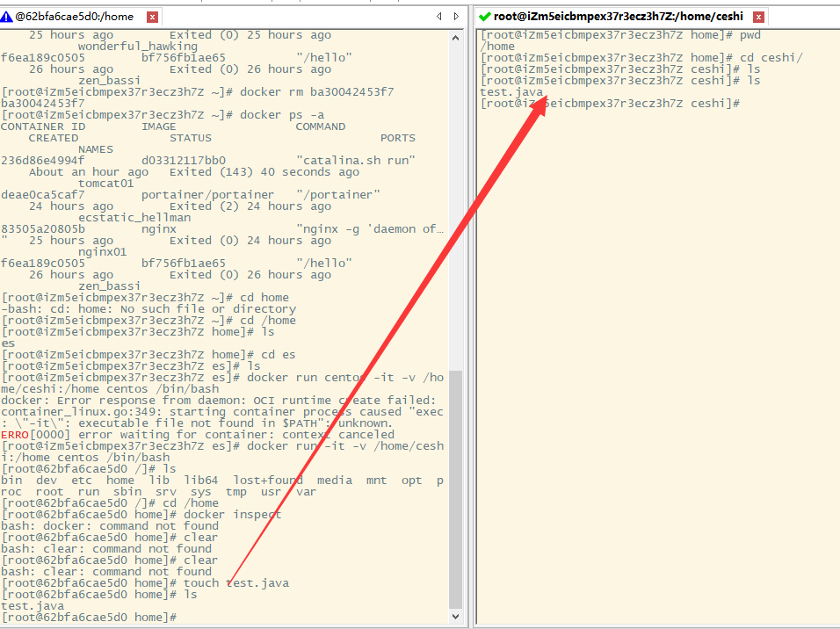Click the last ceshi prompt in right terminal
Screen dimensions: 840x629
pyautogui.click(x=610, y=104)
